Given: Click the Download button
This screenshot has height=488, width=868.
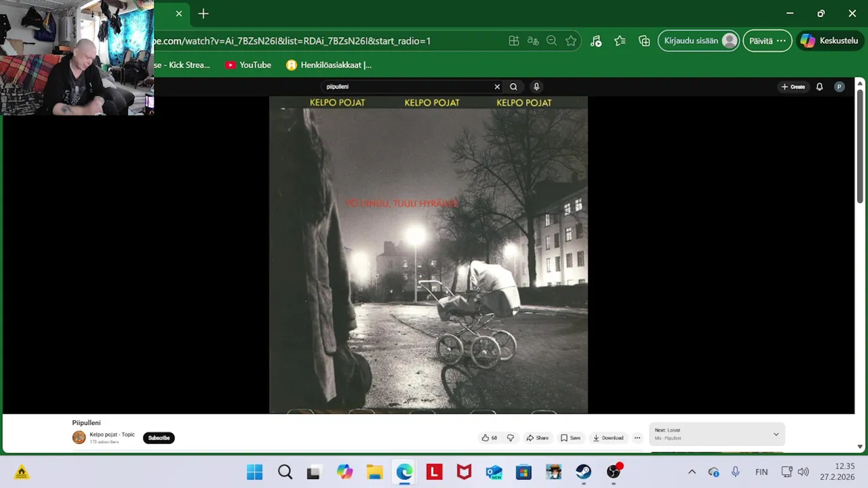Looking at the screenshot, I should tap(608, 438).
